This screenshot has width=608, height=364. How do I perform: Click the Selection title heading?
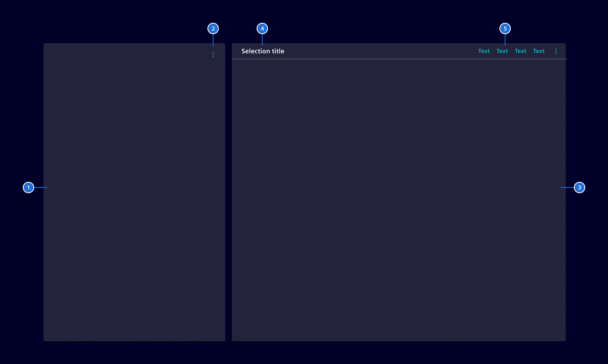(x=263, y=51)
